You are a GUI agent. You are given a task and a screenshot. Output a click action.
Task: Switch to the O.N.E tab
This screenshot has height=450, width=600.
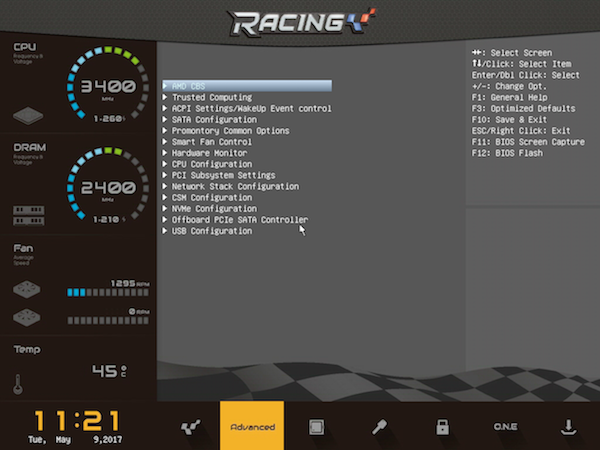pyautogui.click(x=505, y=426)
